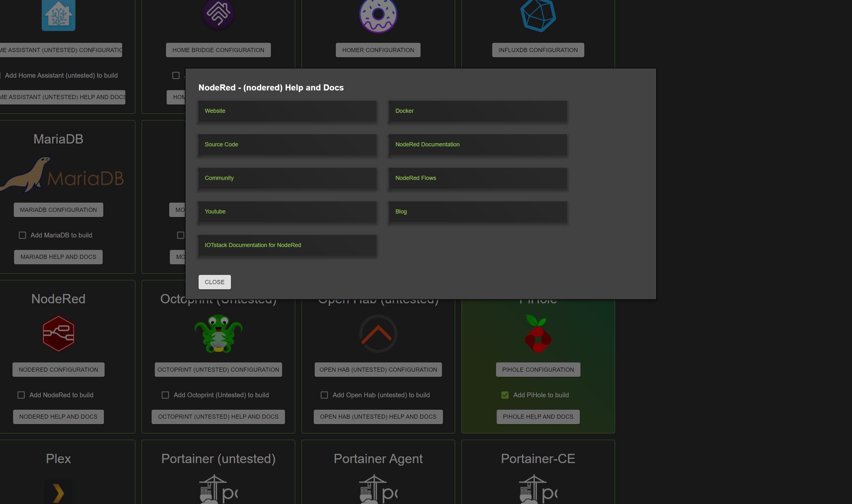Image resolution: width=852 pixels, height=504 pixels.
Task: Enable Add NodeRed to build checkbox
Action: 21,395
